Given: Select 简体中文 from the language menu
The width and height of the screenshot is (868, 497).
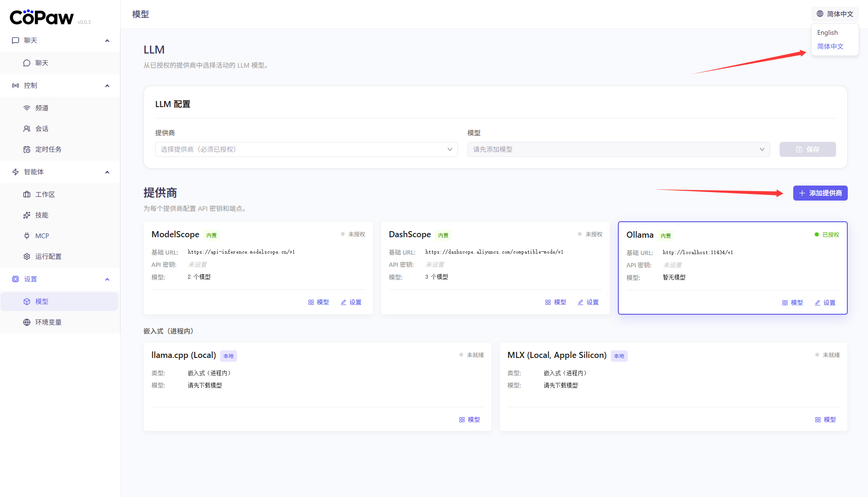Looking at the screenshot, I should 830,47.
